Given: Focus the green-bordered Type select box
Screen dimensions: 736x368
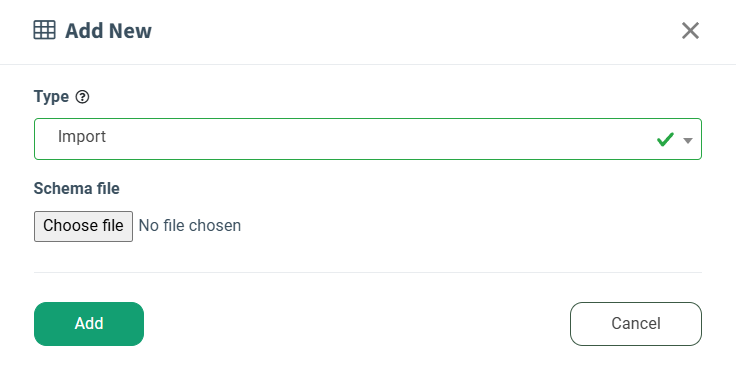Looking at the screenshot, I should click(368, 139).
